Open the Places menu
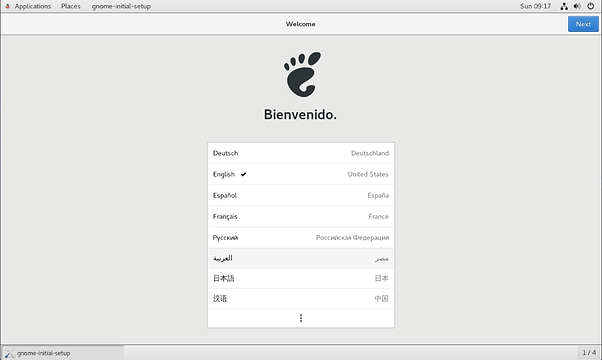The height and width of the screenshot is (360, 602). (71, 6)
